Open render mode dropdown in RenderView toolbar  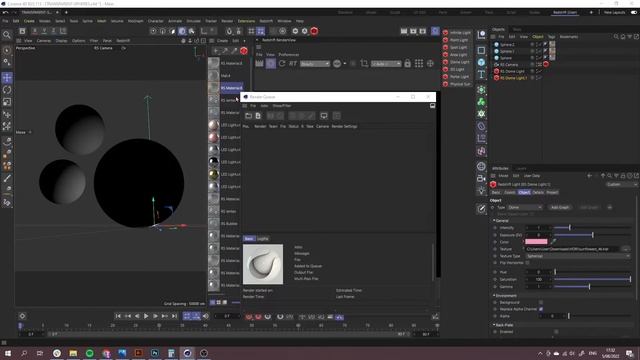point(315,64)
